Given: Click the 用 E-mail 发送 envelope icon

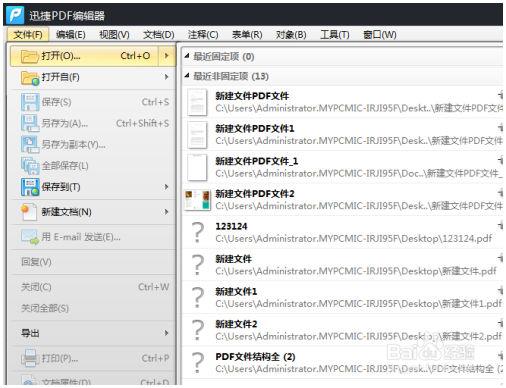Looking at the screenshot, I should tap(30, 237).
